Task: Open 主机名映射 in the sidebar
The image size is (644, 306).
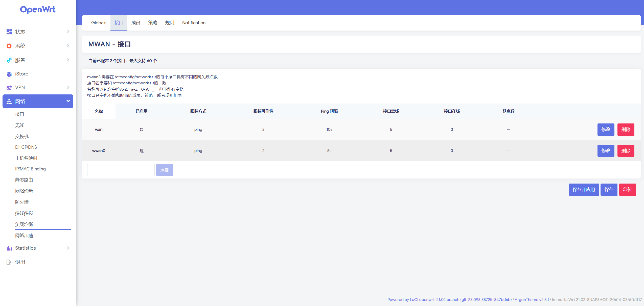Action: point(26,158)
